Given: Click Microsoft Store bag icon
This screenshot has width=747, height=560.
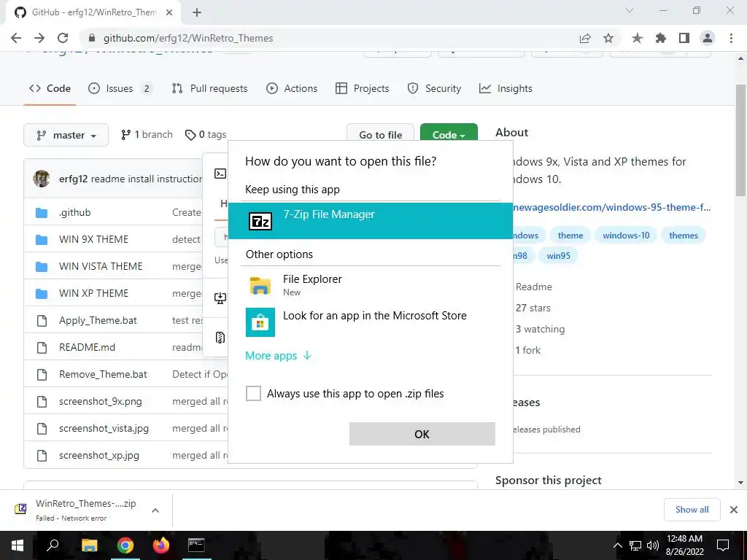Looking at the screenshot, I should pyautogui.click(x=260, y=322).
